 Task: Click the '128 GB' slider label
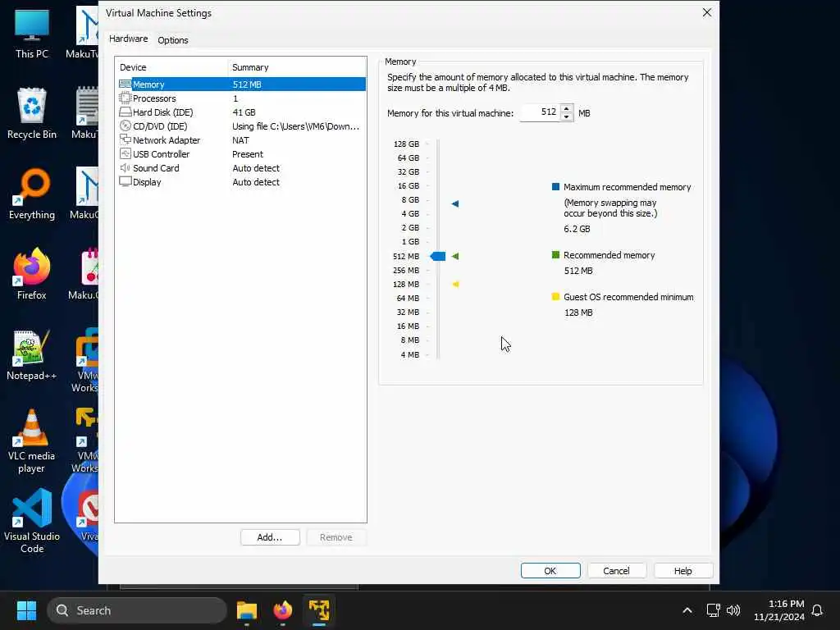pyautogui.click(x=406, y=144)
